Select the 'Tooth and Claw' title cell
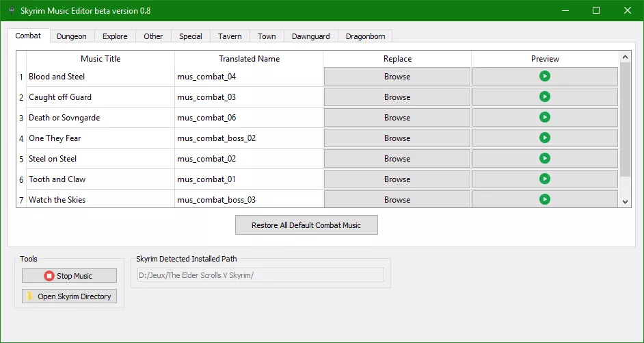 [100, 179]
